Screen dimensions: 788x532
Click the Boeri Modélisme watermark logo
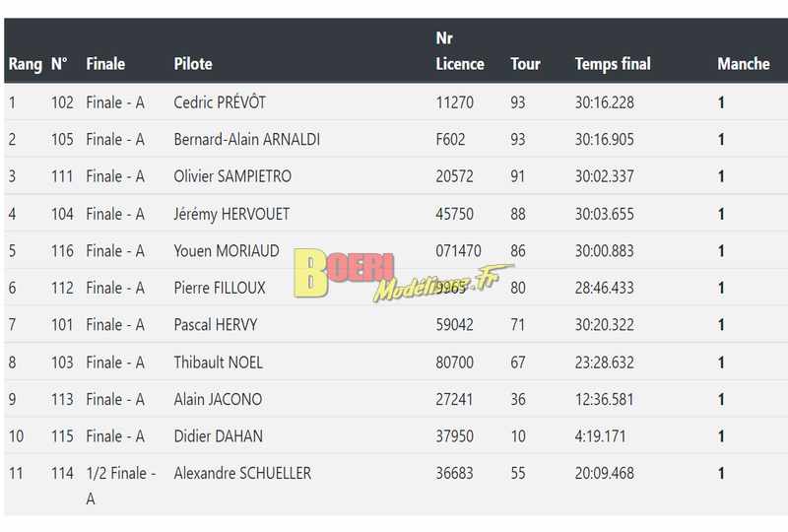[x=403, y=275]
